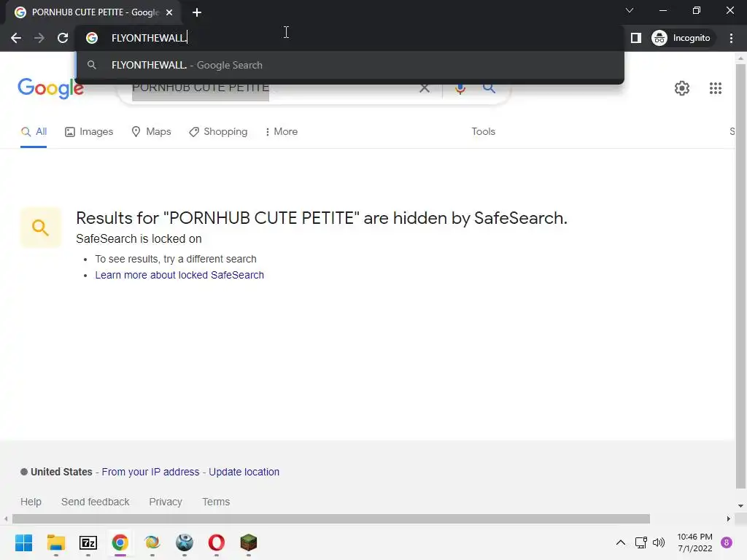Open the clock showing 10:46 PM
The width and height of the screenshot is (747, 560).
[x=694, y=542]
